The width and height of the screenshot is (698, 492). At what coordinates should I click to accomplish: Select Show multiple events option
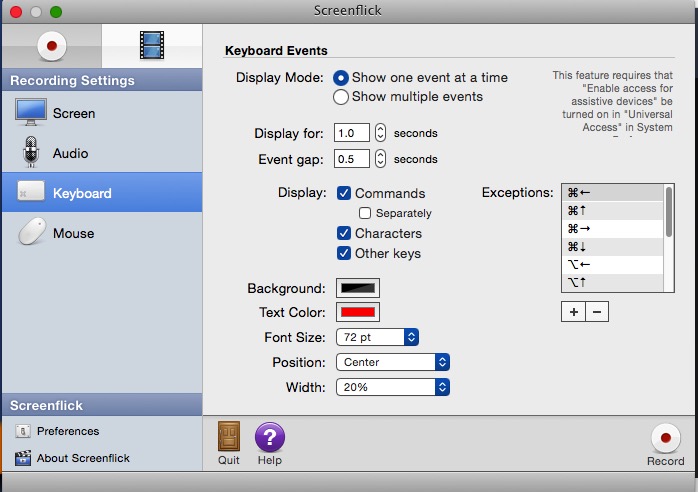coord(341,97)
